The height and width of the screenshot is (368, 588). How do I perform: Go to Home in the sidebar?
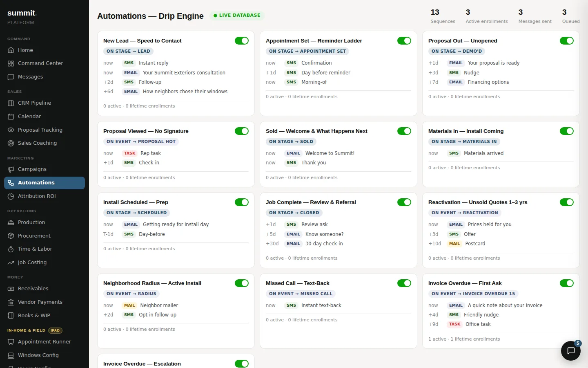tap(45, 50)
